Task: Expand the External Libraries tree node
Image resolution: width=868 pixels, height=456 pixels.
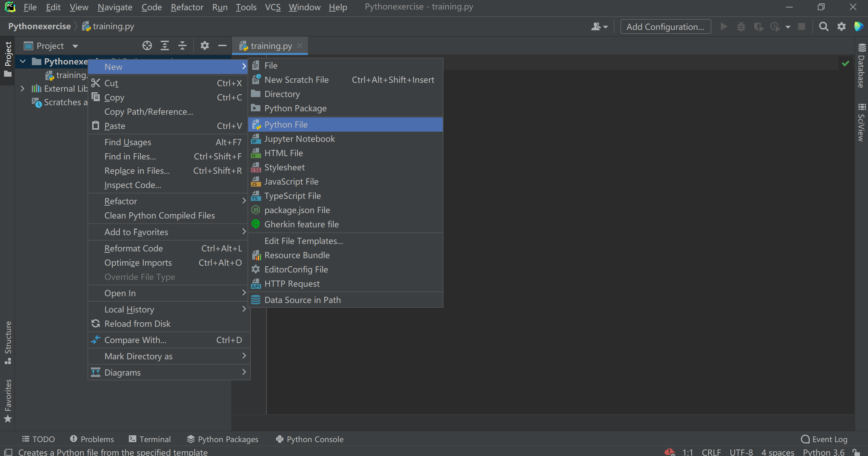Action: (x=22, y=89)
